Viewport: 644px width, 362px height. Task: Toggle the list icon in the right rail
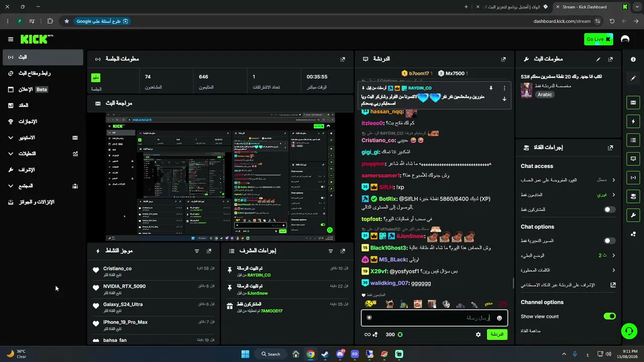point(633,140)
